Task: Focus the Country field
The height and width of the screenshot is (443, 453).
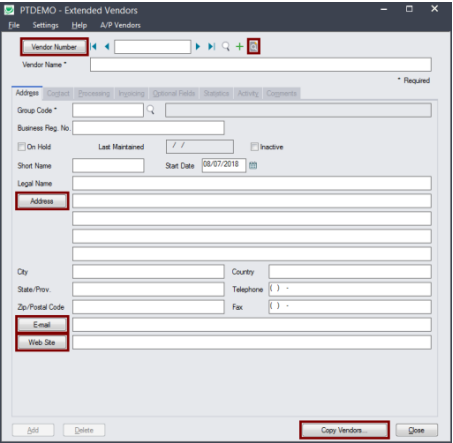Action: point(350,272)
